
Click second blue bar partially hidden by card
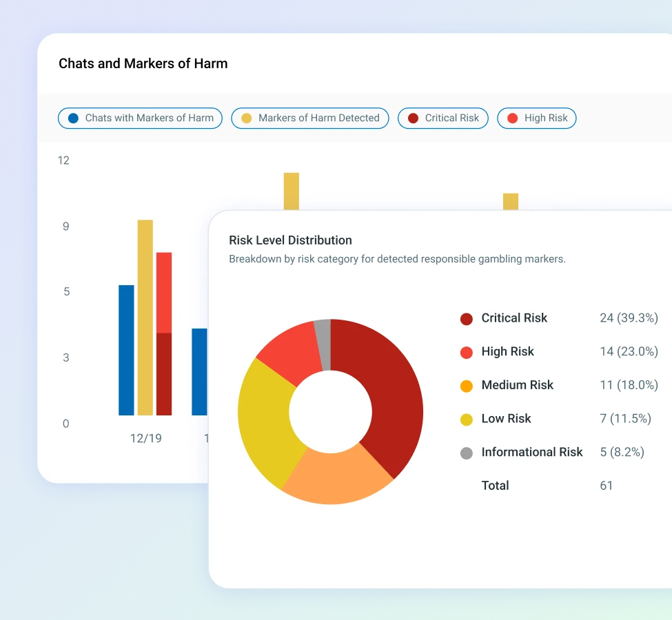[200, 372]
